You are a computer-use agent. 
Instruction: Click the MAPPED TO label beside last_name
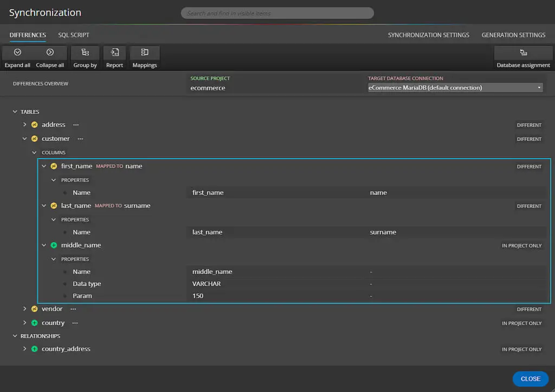pos(108,206)
